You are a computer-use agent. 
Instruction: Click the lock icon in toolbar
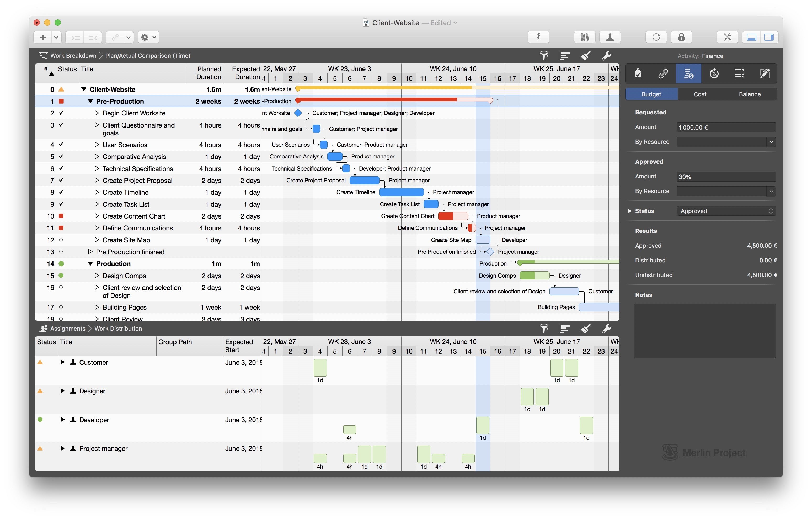[x=681, y=37]
